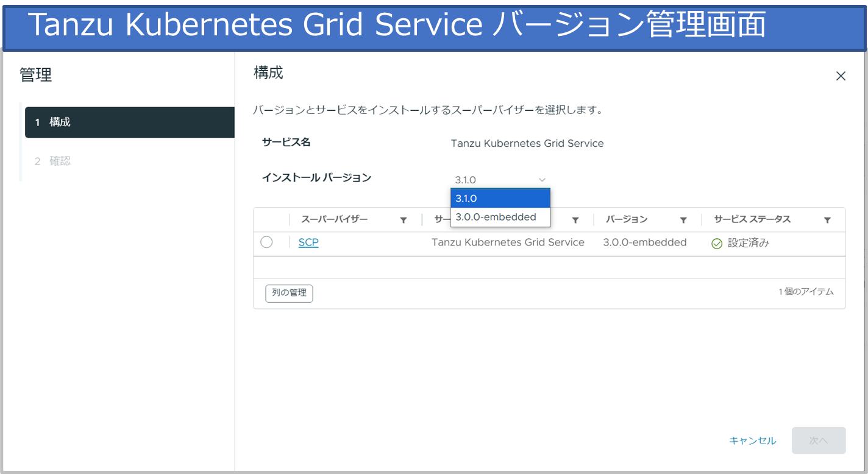
Task: Go to step 2 確認 in sidebar
Action: click(x=60, y=161)
